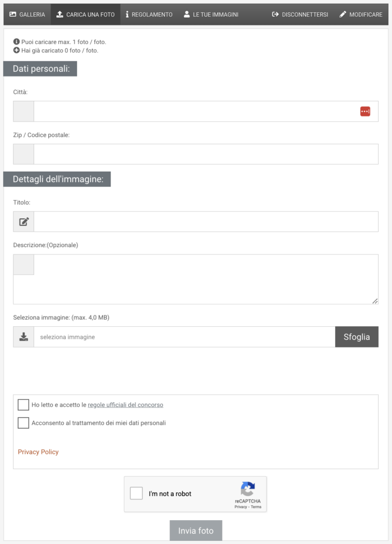This screenshot has height=544, width=392.
Task: Check the I'm not a robot box
Action: 137,493
